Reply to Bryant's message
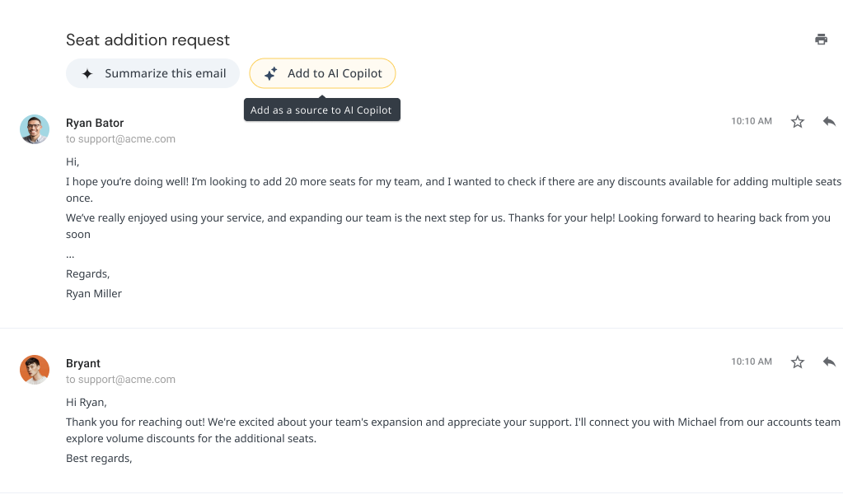 (829, 362)
